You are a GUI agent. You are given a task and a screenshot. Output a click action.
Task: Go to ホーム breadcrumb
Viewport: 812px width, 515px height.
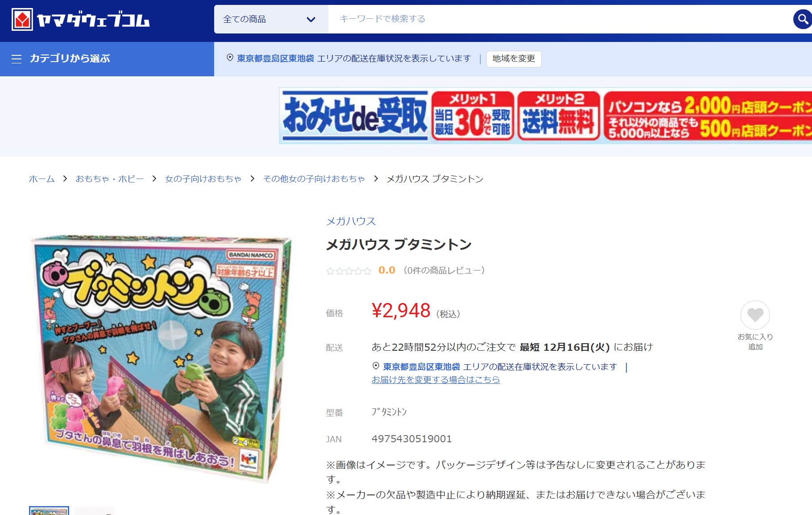[x=41, y=179]
